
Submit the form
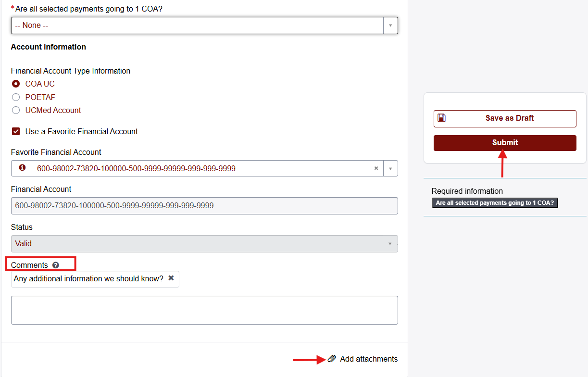point(505,143)
